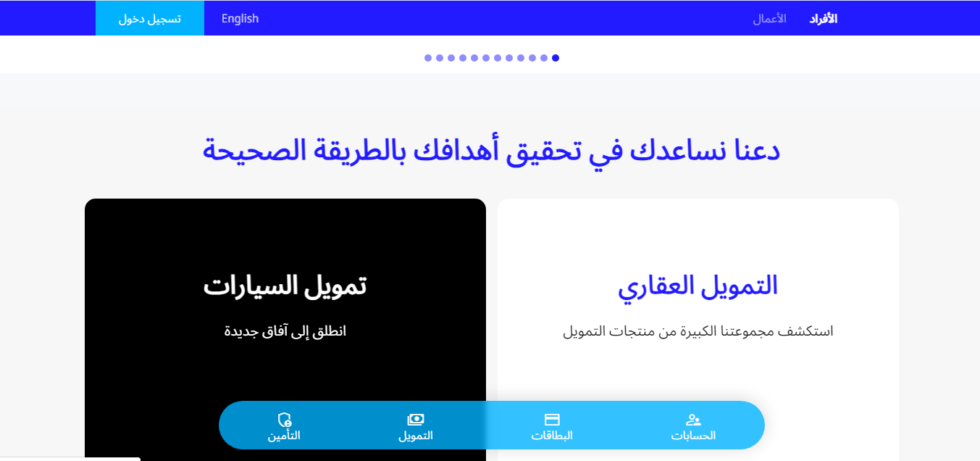Jump to the leftmost carousel dot
The width and height of the screenshot is (980, 461).
tap(428, 58)
